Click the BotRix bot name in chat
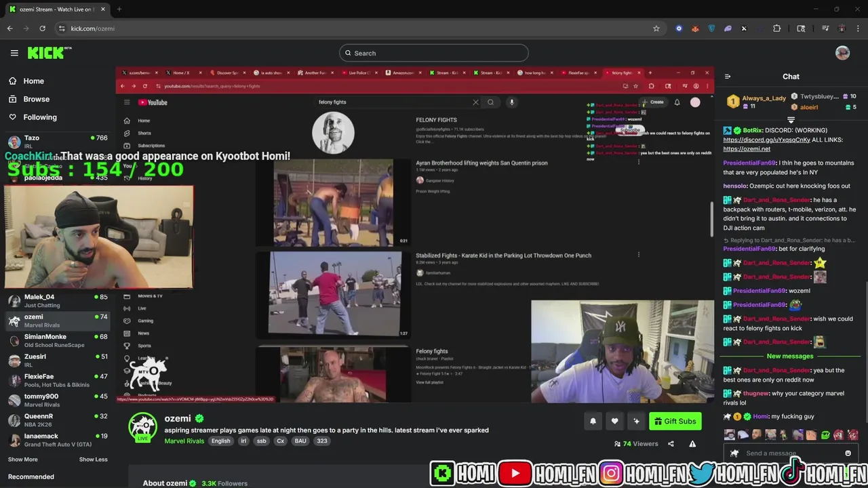Viewport: 868px width, 488px height. click(x=752, y=130)
